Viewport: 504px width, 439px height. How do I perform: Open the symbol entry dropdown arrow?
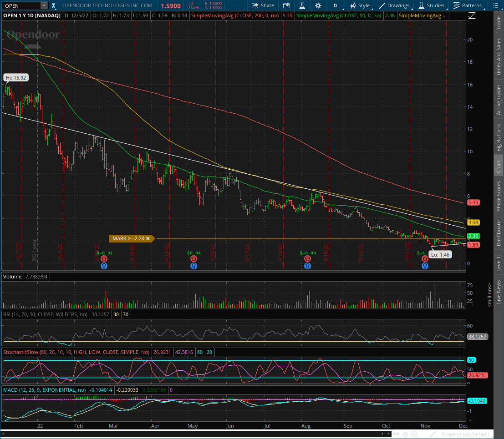tap(44, 5)
